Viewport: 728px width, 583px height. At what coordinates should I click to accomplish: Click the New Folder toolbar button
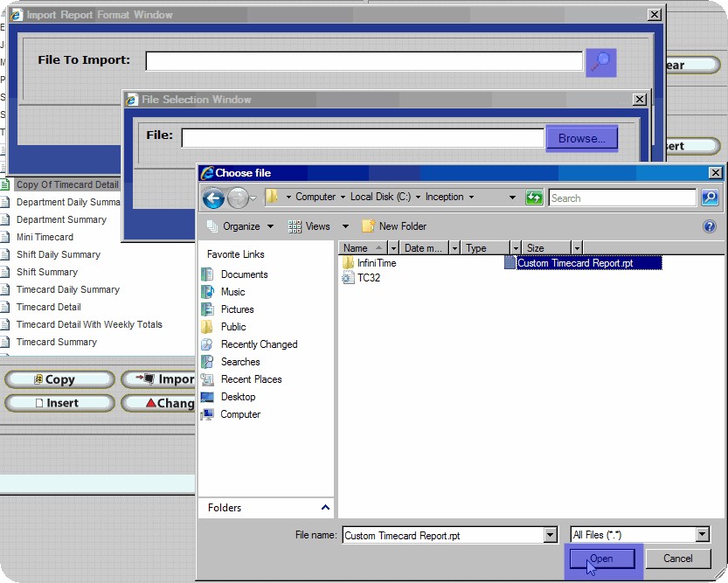394,226
